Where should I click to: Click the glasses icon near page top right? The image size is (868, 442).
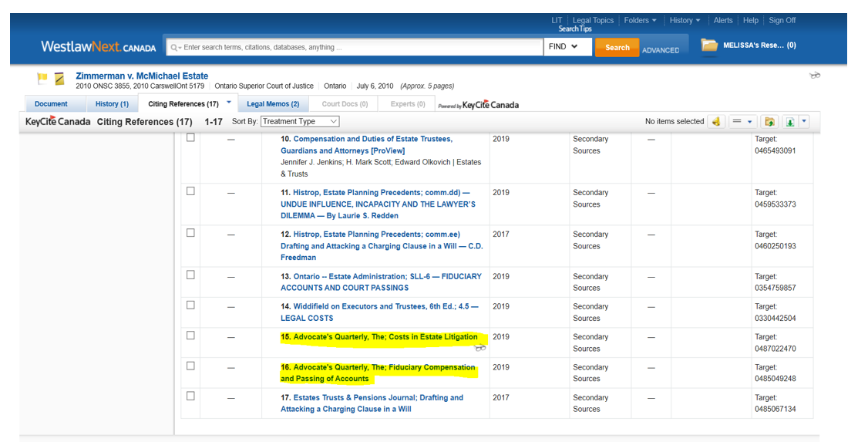click(815, 76)
